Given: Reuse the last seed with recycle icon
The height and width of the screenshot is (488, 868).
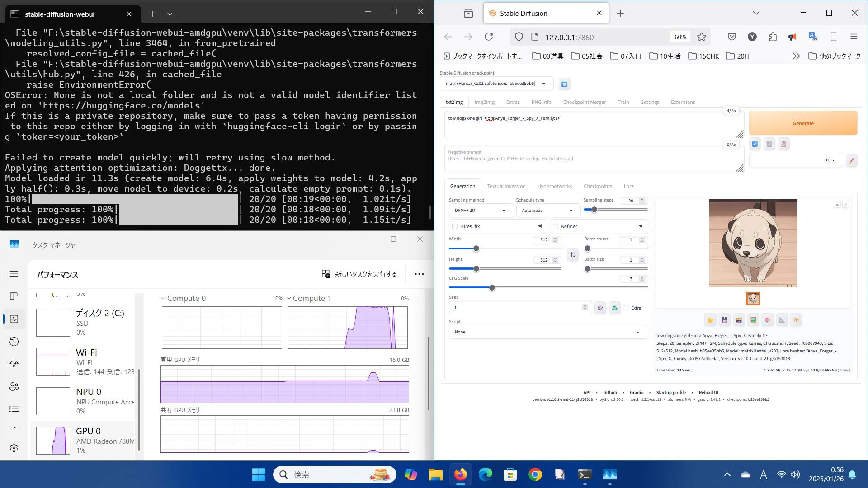Looking at the screenshot, I should 615,308.
